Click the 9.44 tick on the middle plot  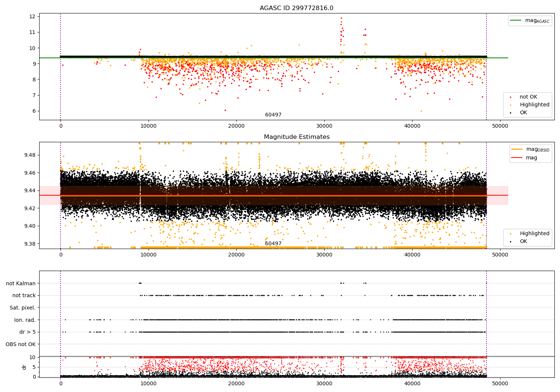(30, 190)
